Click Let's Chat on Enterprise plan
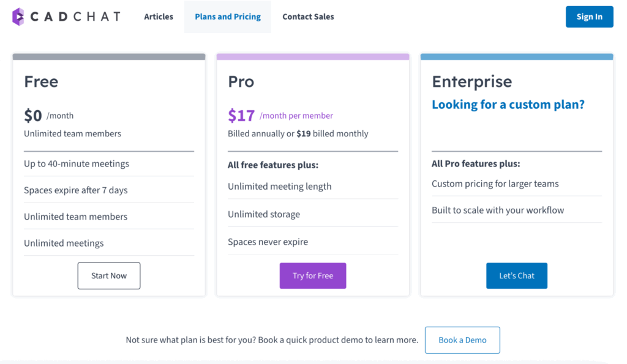Image resolution: width=627 pixels, height=364 pixels. point(517,276)
